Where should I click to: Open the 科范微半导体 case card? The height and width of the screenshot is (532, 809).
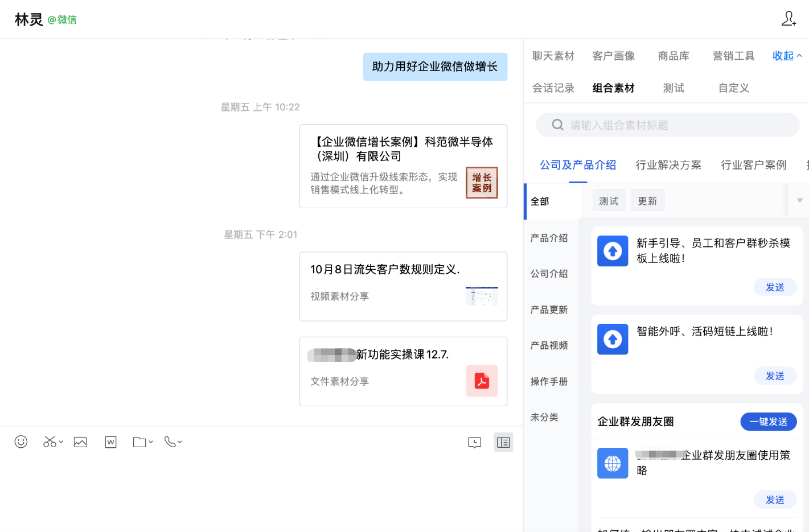coord(403,166)
